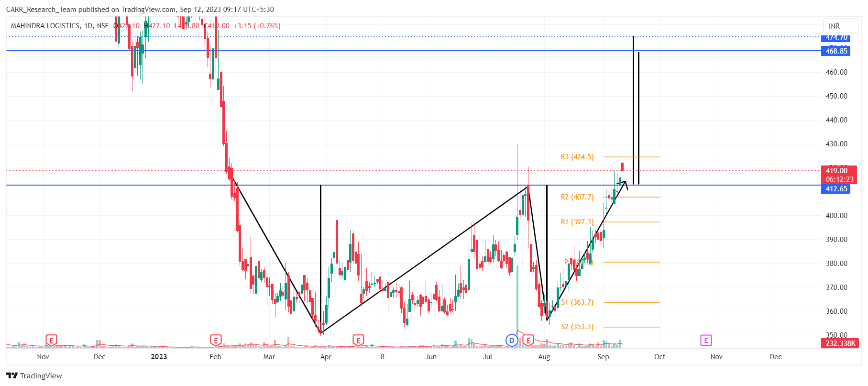Image resolution: width=868 pixels, height=386 pixels.
Task: Click the purple upcoming earnings E marker
Action: click(x=706, y=340)
